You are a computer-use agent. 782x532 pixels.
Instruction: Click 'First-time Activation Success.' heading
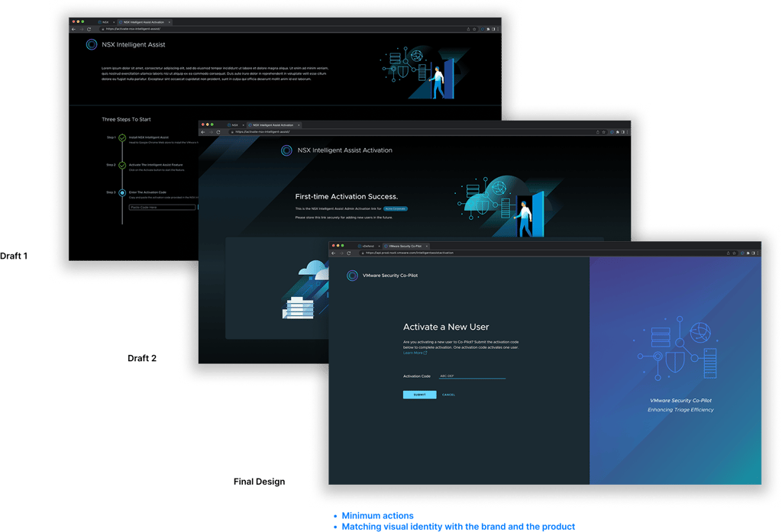(347, 196)
